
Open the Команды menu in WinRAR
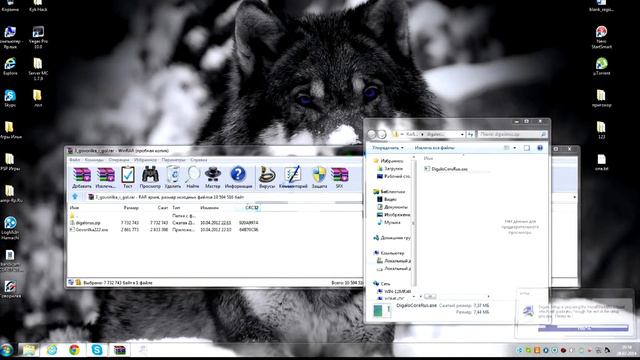(x=94, y=160)
